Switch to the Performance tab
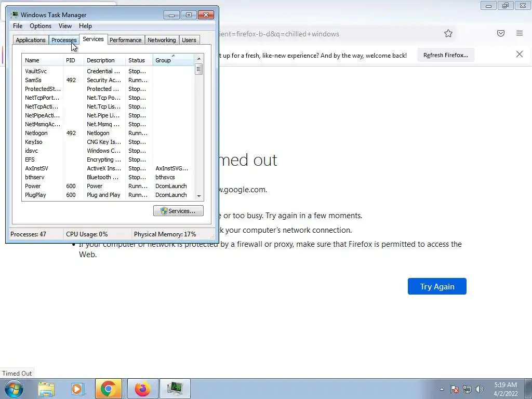The width and height of the screenshot is (532, 399). (126, 39)
